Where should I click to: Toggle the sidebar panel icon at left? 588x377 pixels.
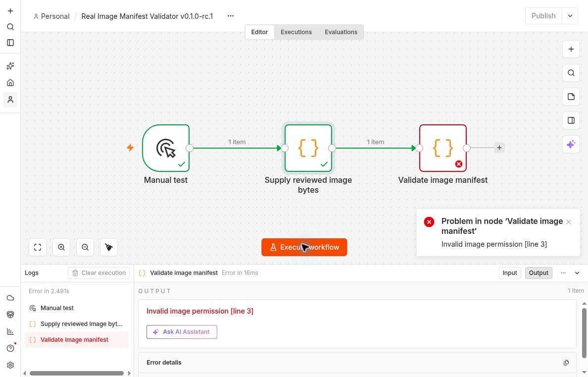10,43
